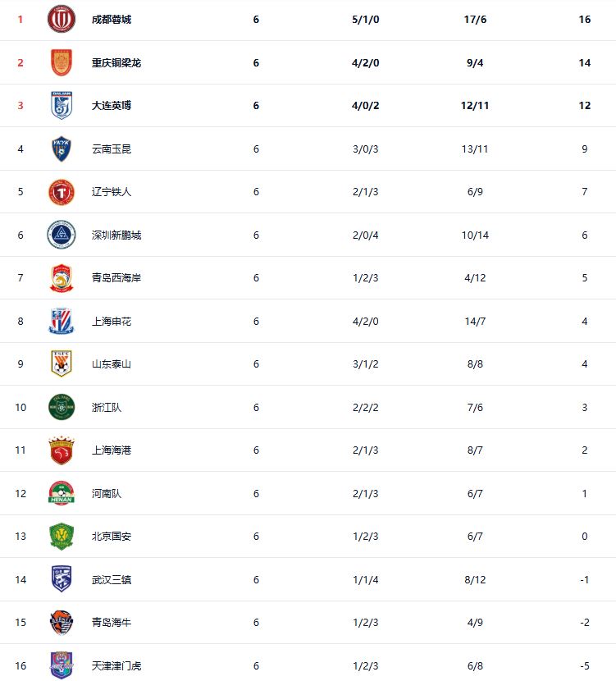The width and height of the screenshot is (616, 681).
Task: Open the 北京国安 green badge
Action: point(62,537)
